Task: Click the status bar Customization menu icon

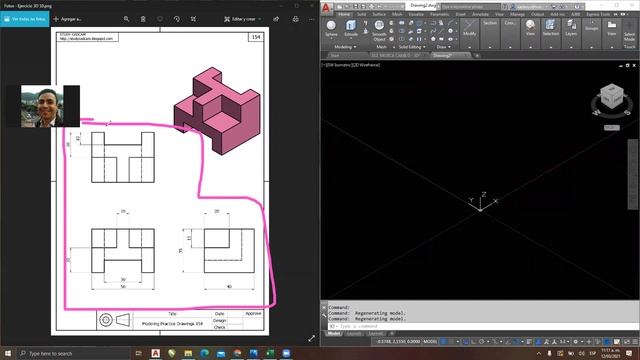Action: (x=635, y=342)
